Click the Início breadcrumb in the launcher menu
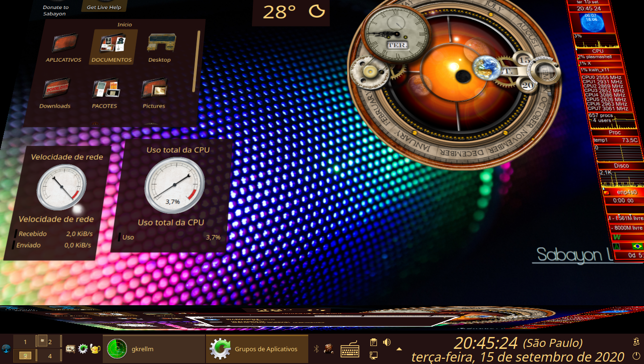 click(125, 24)
